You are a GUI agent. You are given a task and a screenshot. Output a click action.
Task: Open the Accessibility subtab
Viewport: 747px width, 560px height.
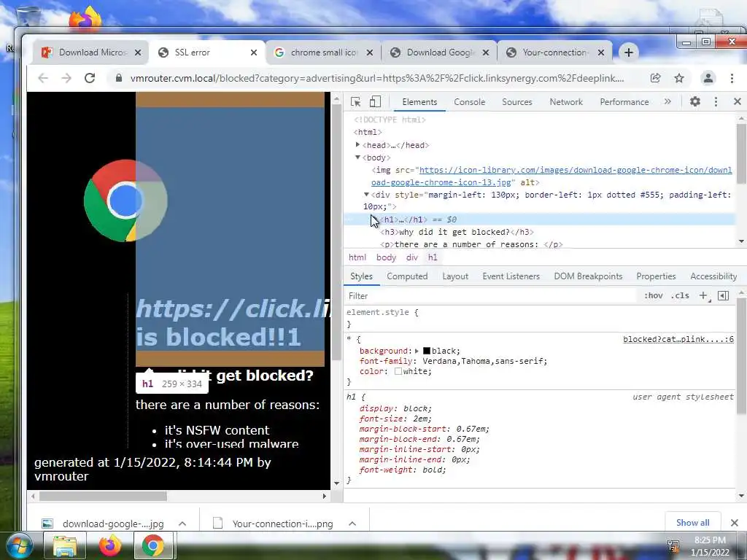tap(713, 276)
